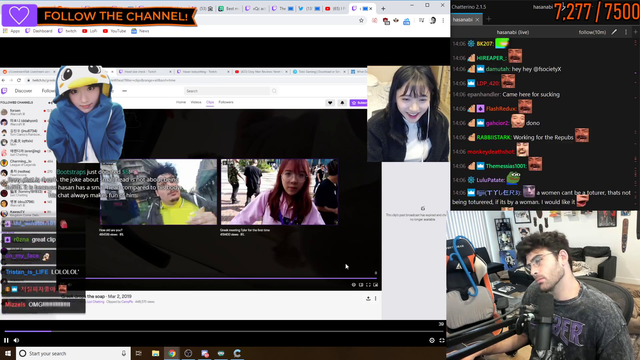Open the LoFi bookmark
Image resolution: width=640 pixels, height=360 pixels.
coord(90,31)
